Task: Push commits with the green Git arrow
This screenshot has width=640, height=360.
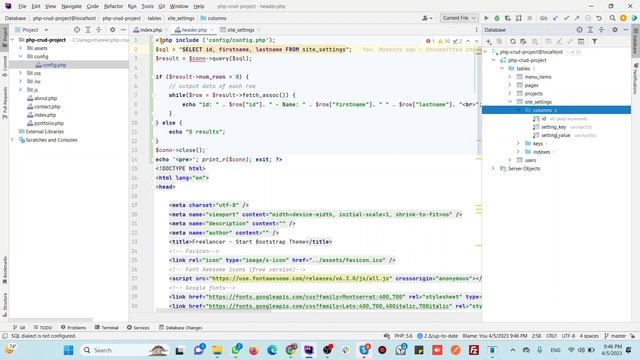Action: coord(577,18)
